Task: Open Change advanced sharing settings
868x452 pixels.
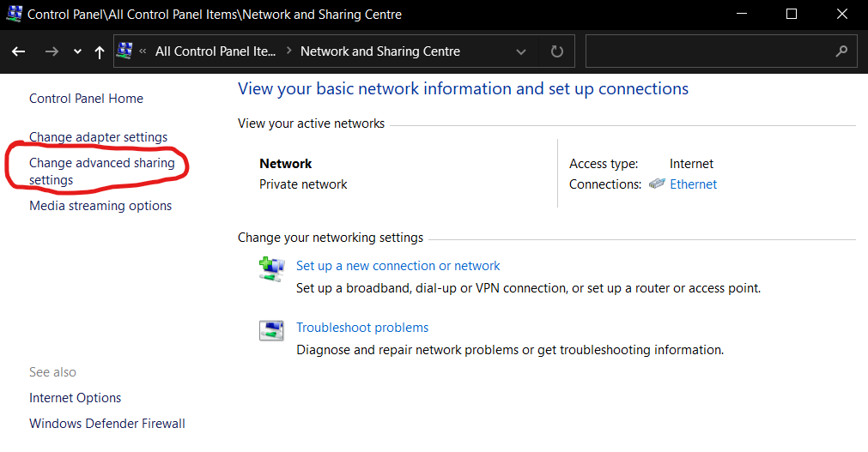Action: click(x=102, y=171)
